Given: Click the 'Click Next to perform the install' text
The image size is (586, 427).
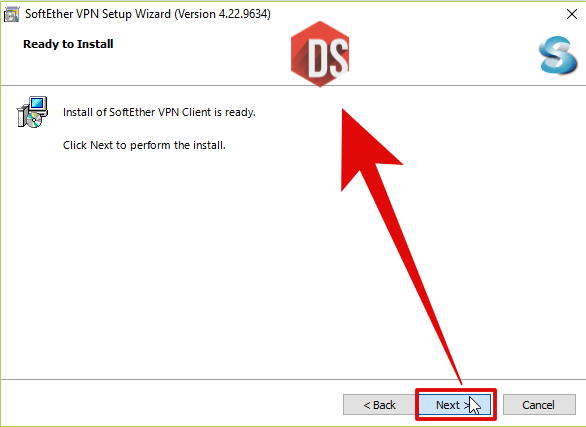Looking at the screenshot, I should tap(144, 145).
